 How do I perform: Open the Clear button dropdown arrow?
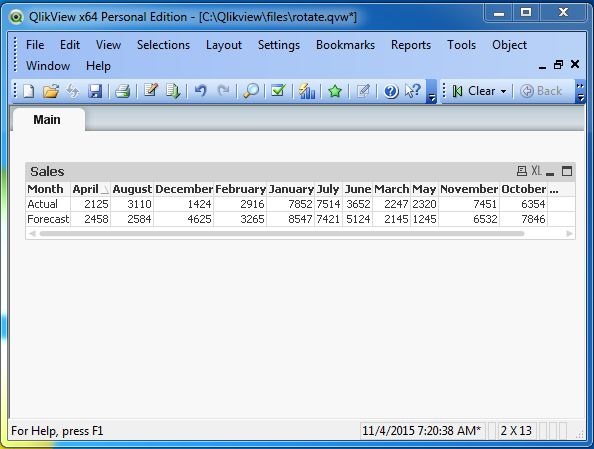pyautogui.click(x=503, y=91)
